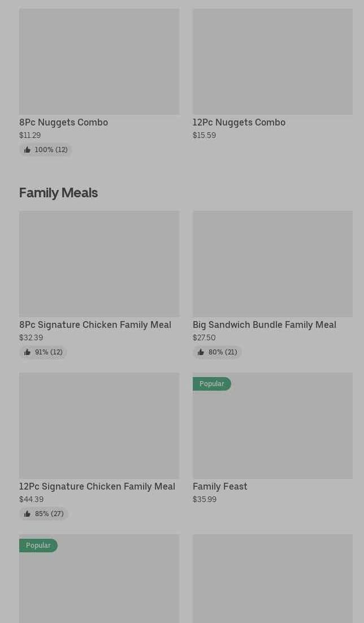Open 8Pc Signature Chicken Family Meal link
The width and height of the screenshot is (364, 623).
pos(95,325)
